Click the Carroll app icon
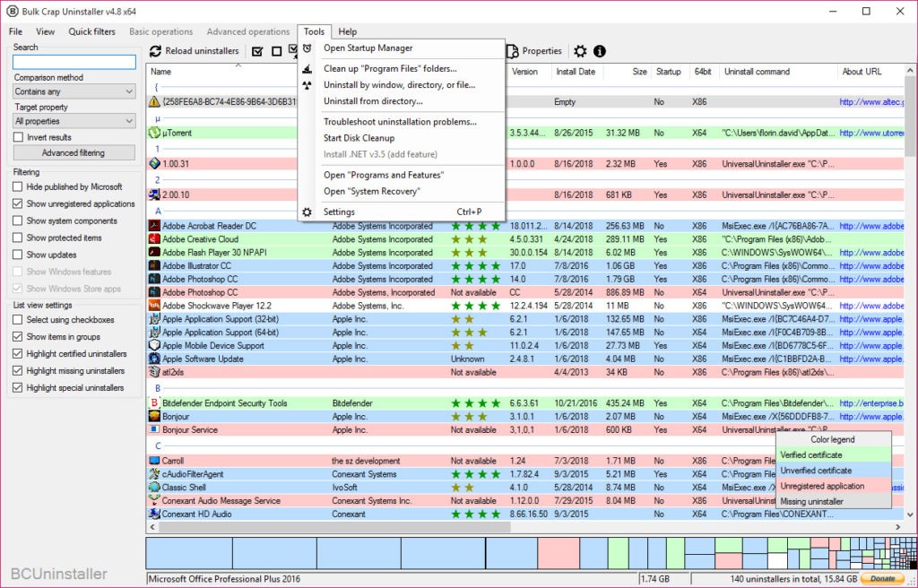918x588 pixels. (154, 461)
